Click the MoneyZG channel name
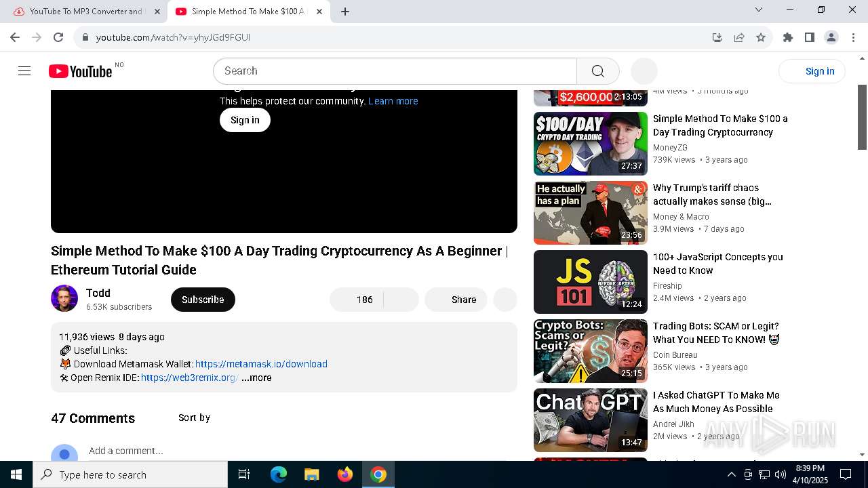Screen dimensions: 868x488 pyautogui.click(x=670, y=148)
